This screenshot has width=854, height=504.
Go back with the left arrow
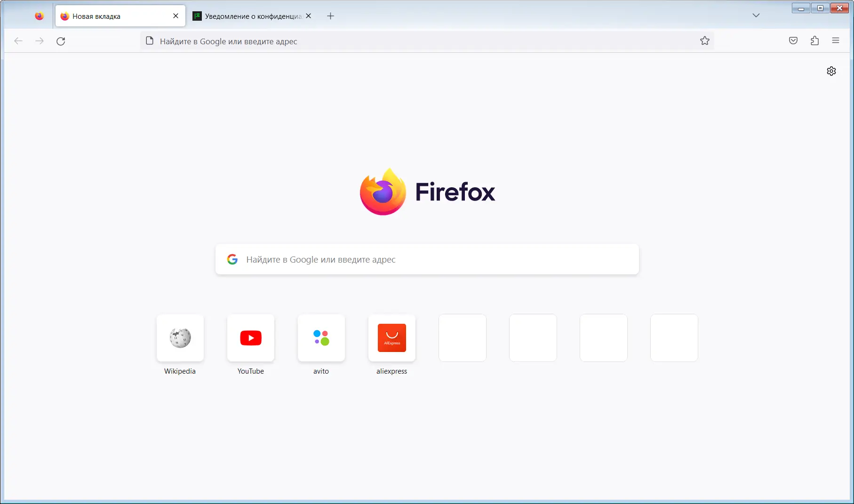(18, 41)
